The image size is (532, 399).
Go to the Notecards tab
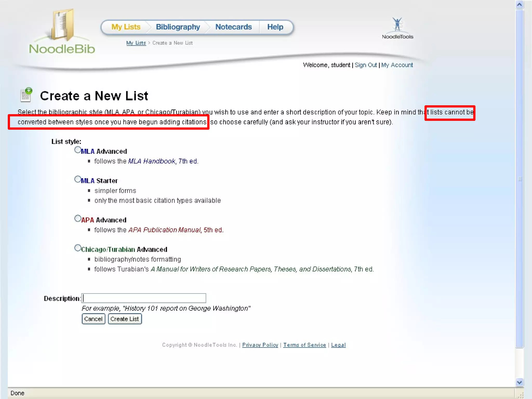tap(234, 27)
